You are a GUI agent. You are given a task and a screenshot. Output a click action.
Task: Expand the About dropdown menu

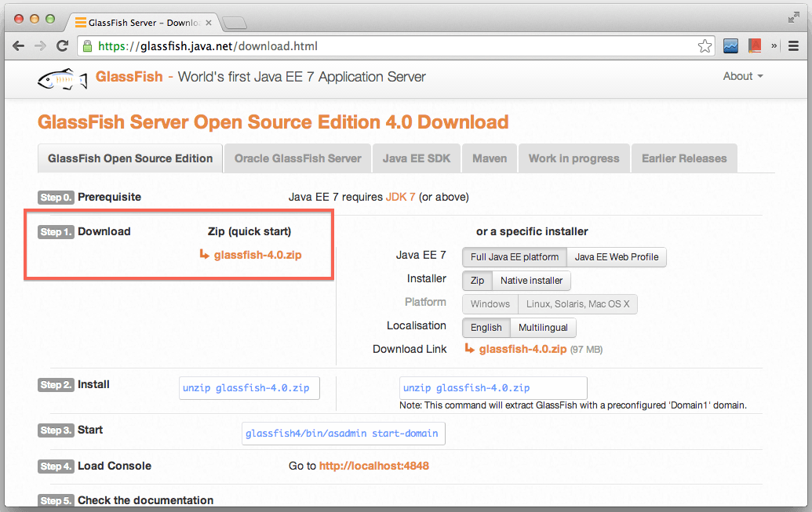coord(743,76)
